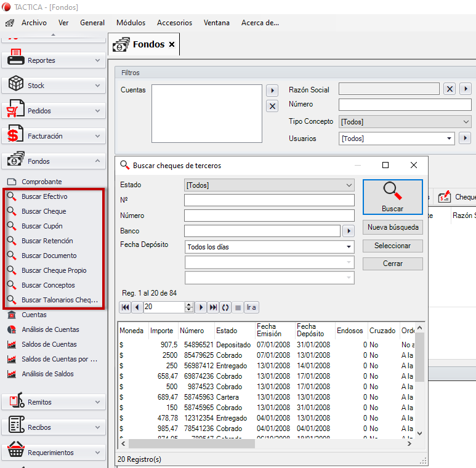The image size is (476, 468).
Task: Open Buscar Cupón search
Action: [x=42, y=226]
